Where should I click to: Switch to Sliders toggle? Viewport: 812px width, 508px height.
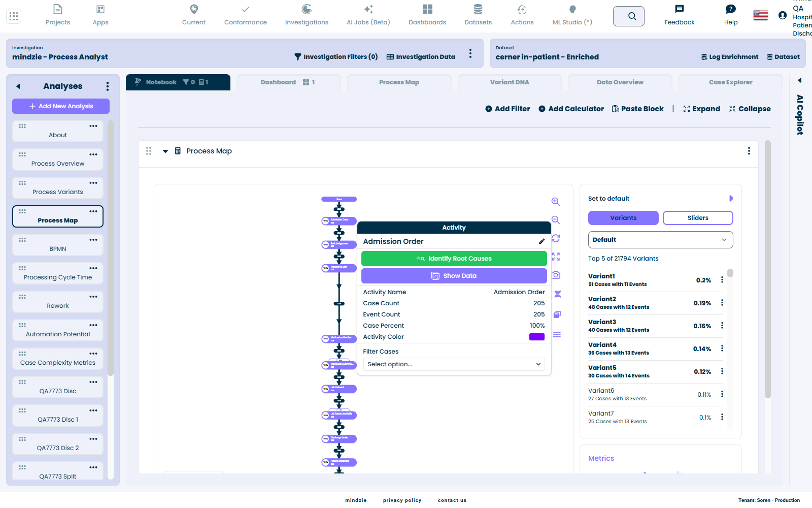698,218
